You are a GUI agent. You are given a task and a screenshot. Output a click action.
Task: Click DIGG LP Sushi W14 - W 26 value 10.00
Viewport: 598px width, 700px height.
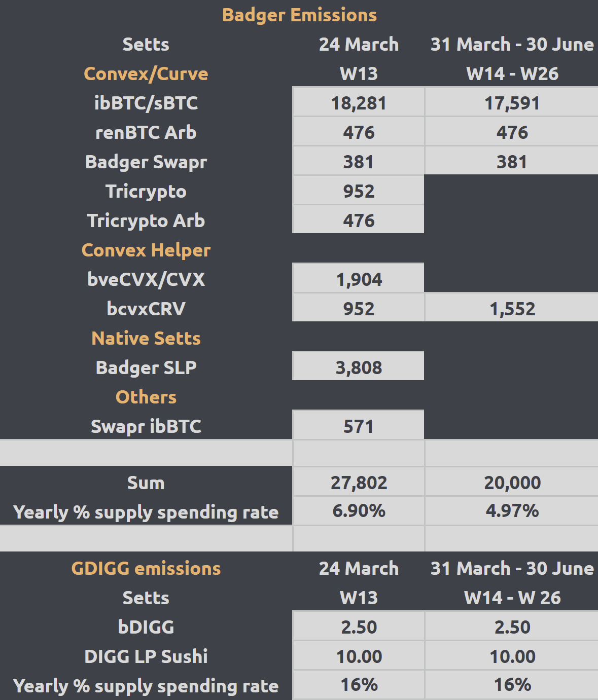coord(512,656)
